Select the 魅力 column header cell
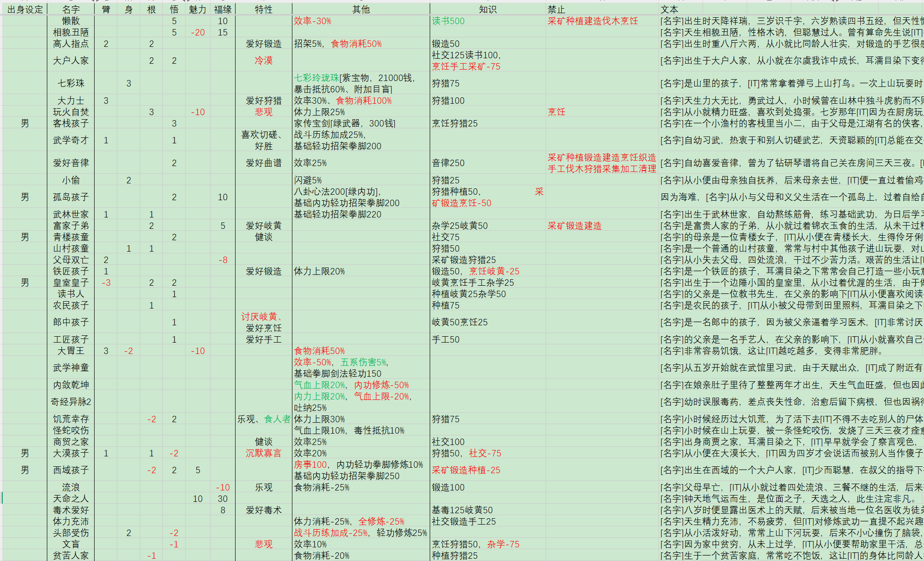The image size is (924, 561). point(197,10)
